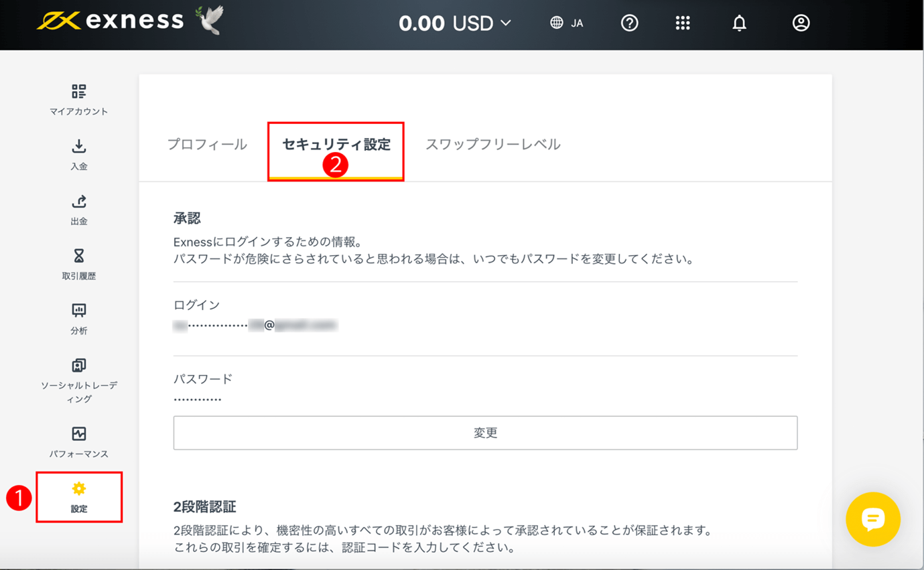Viewport: 924px width, 570px height.
Task: Open the JA language selector
Action: click(567, 23)
